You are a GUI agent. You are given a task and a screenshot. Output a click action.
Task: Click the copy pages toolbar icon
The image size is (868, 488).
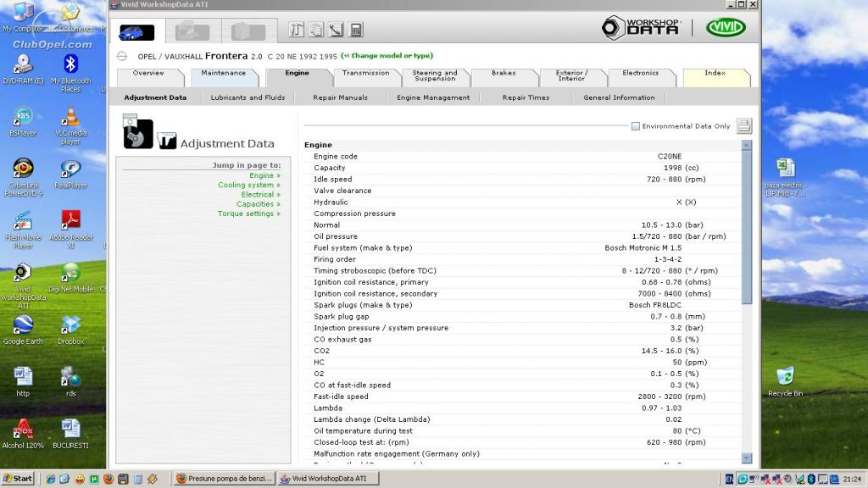[x=316, y=30]
